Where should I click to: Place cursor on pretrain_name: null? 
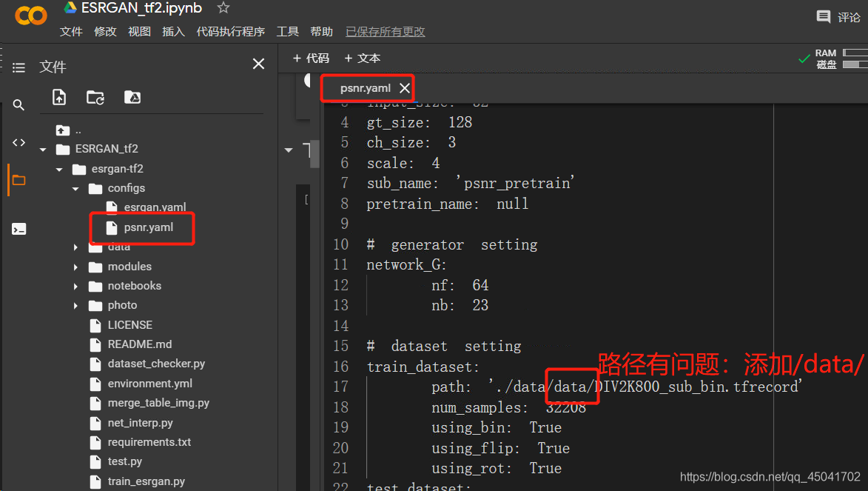pos(447,204)
